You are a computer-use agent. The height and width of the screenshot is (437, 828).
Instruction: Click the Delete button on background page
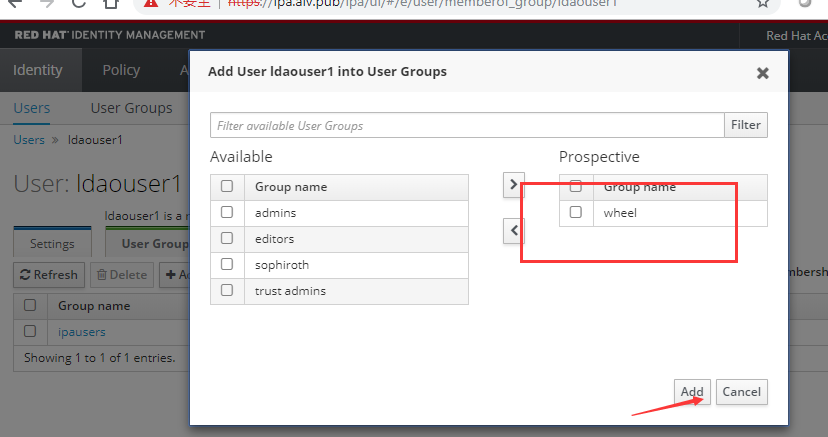[122, 275]
